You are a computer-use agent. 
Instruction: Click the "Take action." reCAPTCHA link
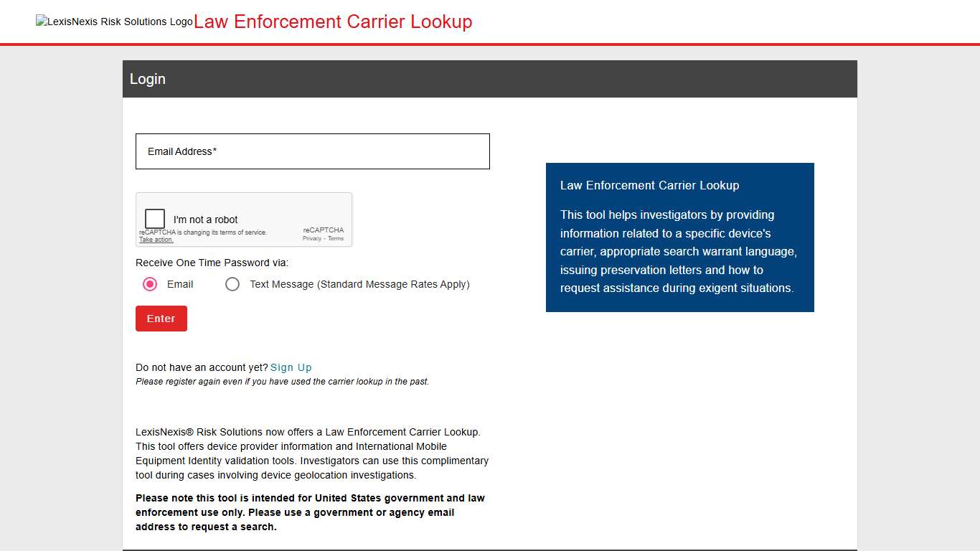(x=156, y=239)
